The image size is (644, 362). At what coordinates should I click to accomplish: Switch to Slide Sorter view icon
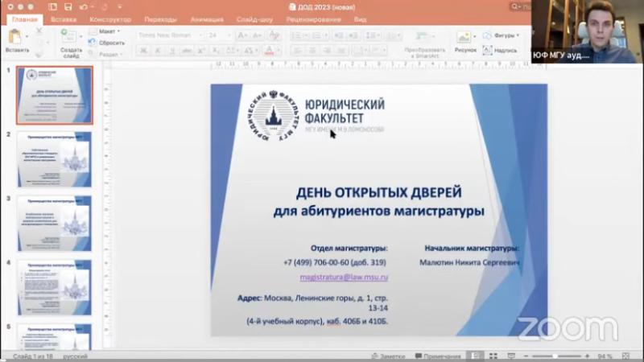pyautogui.click(x=493, y=356)
